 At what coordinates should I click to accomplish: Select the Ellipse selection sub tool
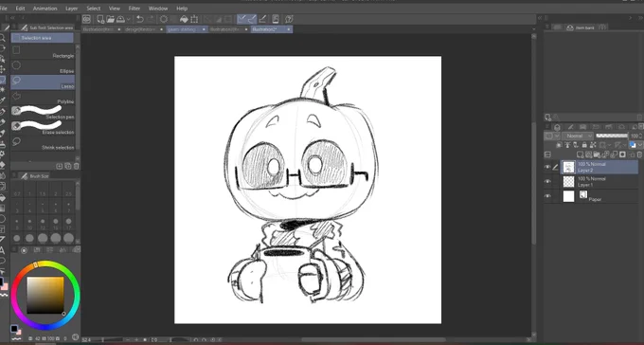pyautogui.click(x=43, y=67)
